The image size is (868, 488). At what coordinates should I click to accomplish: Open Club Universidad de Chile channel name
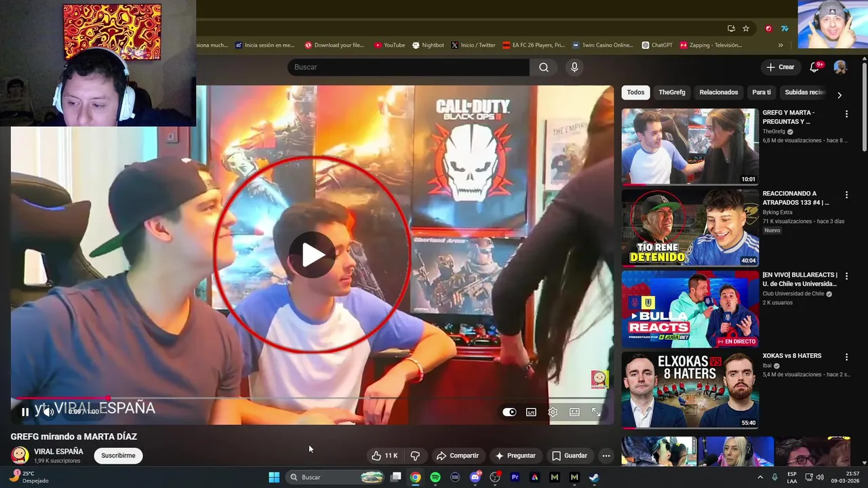[x=793, y=293]
